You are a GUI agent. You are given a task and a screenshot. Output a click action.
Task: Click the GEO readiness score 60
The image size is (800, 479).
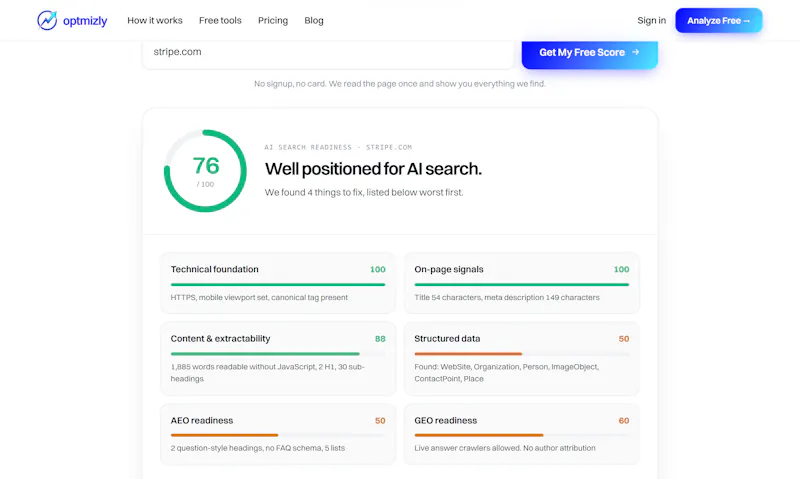point(623,421)
